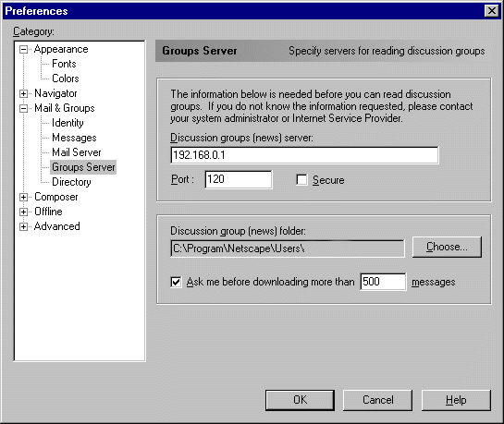Enable the Secure checkbox
Viewport: 504px width, 424px height.
tap(301, 180)
